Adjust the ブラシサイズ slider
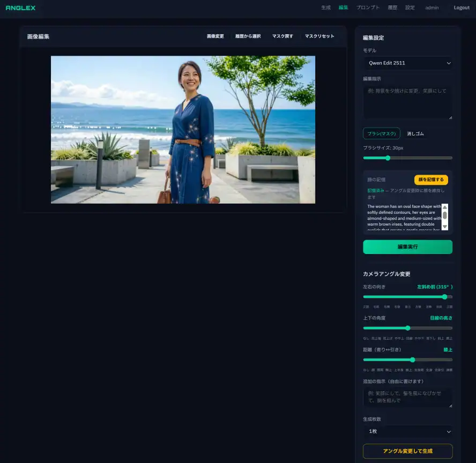 tap(388, 158)
